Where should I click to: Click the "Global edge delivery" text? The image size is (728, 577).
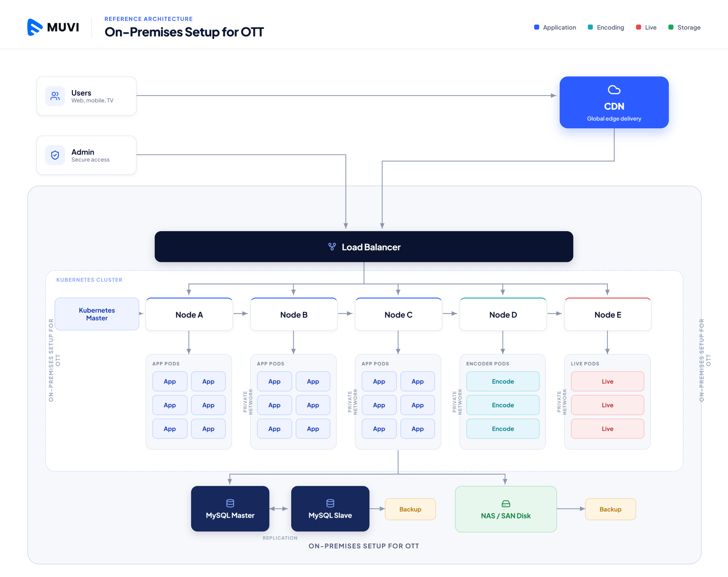[x=614, y=119]
